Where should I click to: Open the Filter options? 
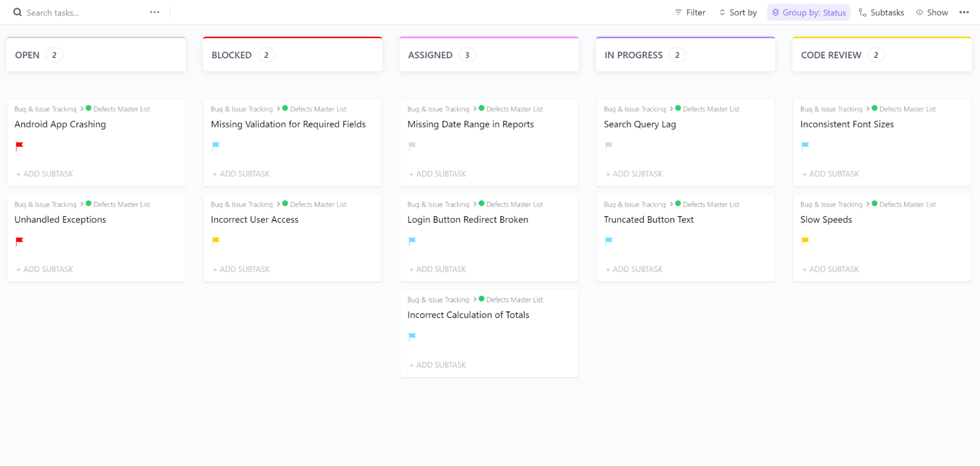pos(690,12)
